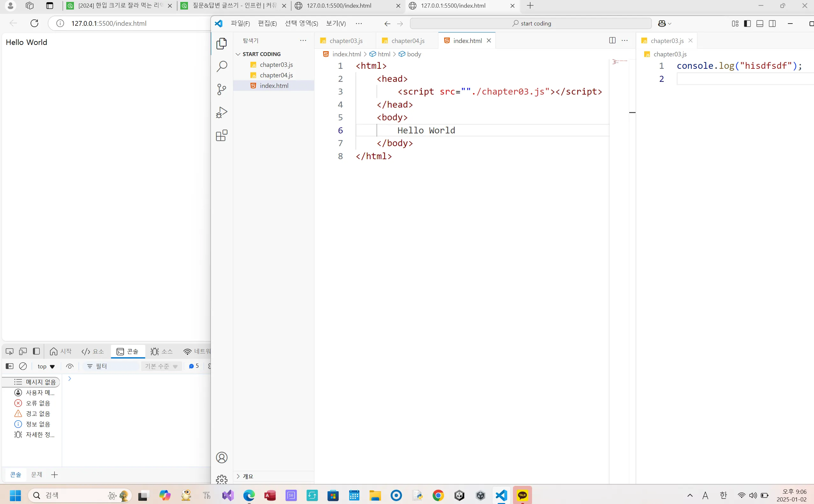The width and height of the screenshot is (814, 504).
Task: Open the 기본 수준 log level dropdown
Action: [x=161, y=366]
